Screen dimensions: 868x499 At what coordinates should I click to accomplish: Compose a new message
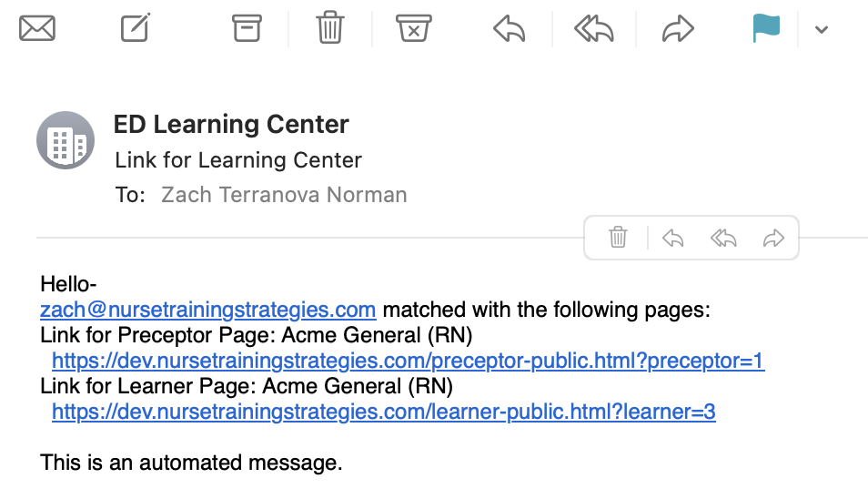click(x=136, y=27)
